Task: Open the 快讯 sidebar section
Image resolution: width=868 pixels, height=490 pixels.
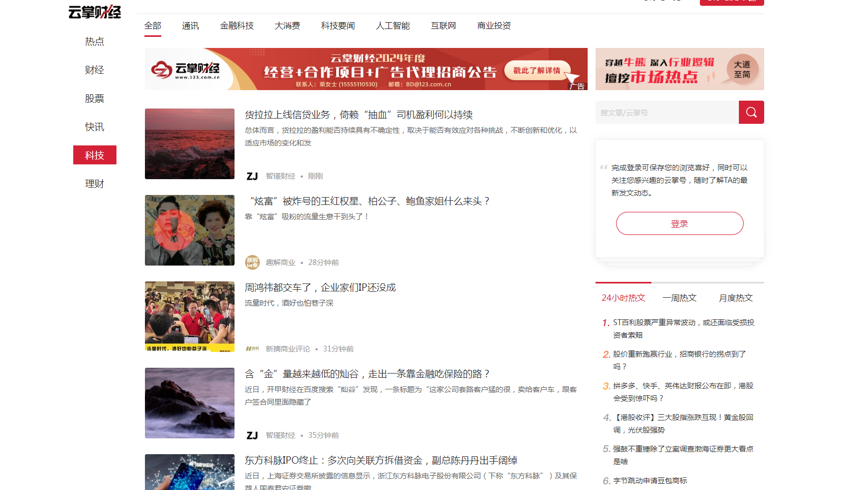Action: click(95, 126)
